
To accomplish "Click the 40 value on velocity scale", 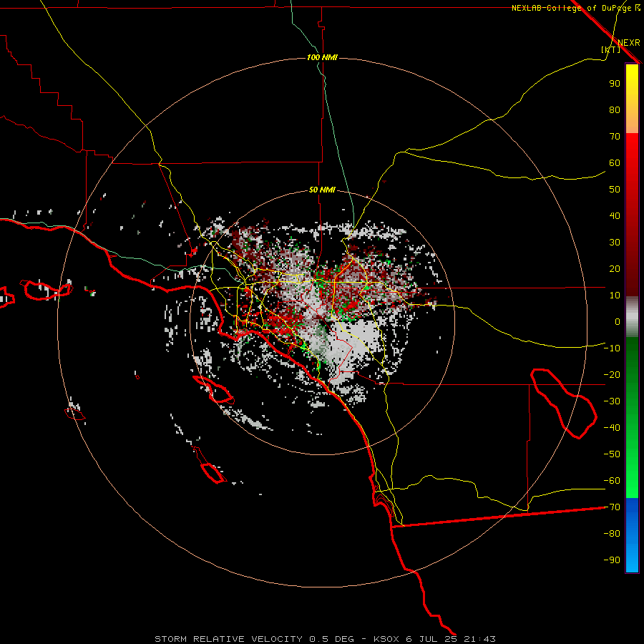I will [615, 216].
